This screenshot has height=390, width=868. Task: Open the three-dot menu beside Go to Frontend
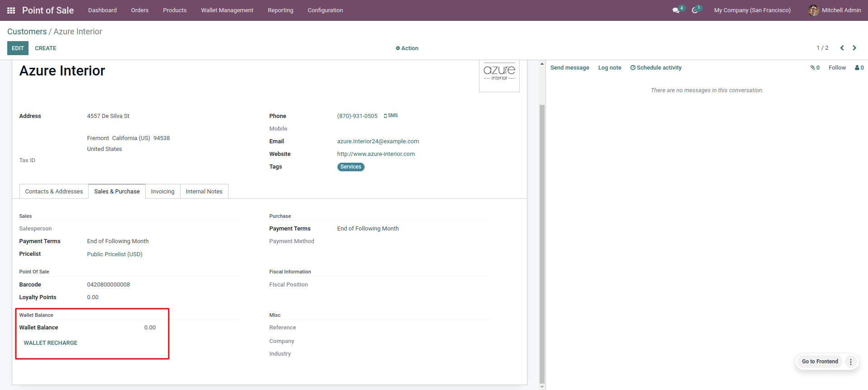(851, 362)
